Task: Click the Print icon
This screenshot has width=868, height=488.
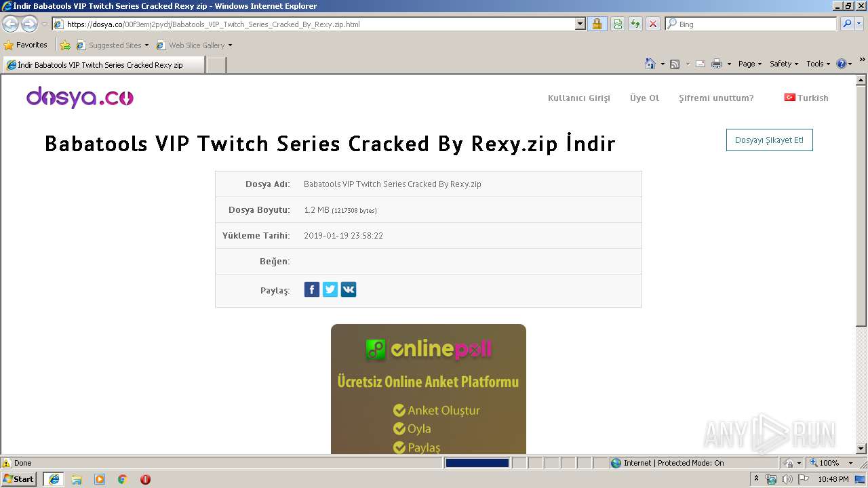Action: coord(717,64)
